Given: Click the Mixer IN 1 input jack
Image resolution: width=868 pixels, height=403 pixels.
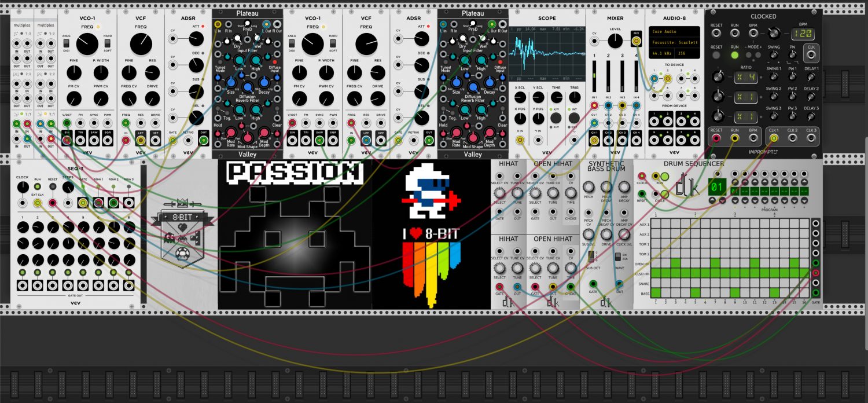Looking at the screenshot, I should point(594,105).
